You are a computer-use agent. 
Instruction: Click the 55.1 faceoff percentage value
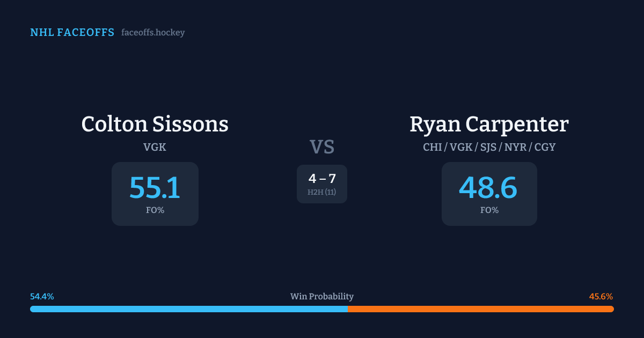click(155, 188)
